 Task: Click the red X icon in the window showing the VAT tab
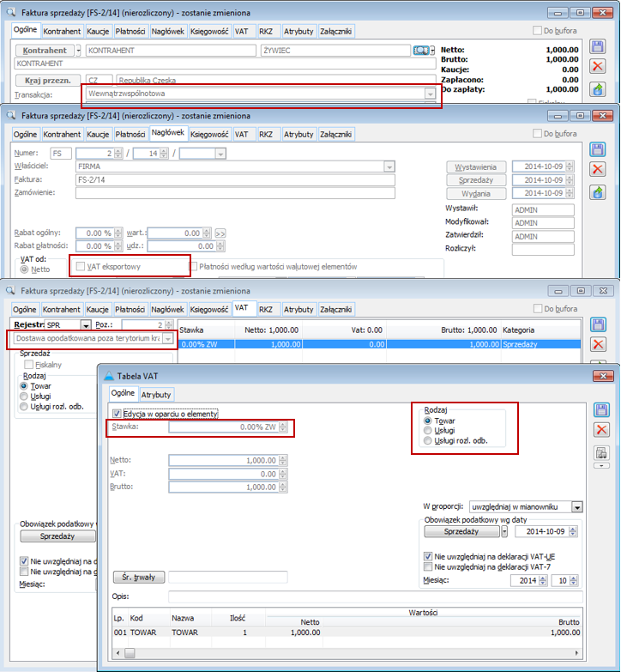click(x=598, y=344)
